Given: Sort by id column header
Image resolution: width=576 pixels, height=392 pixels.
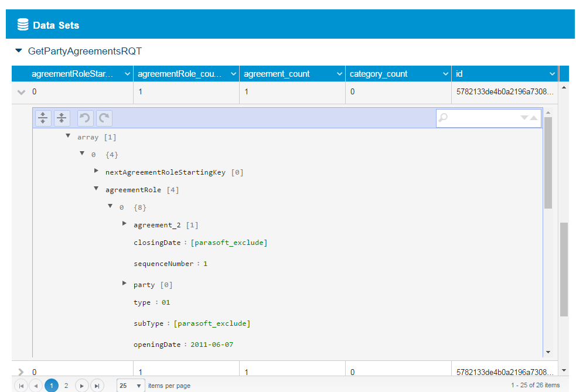Looking at the screenshot, I should click(459, 74).
